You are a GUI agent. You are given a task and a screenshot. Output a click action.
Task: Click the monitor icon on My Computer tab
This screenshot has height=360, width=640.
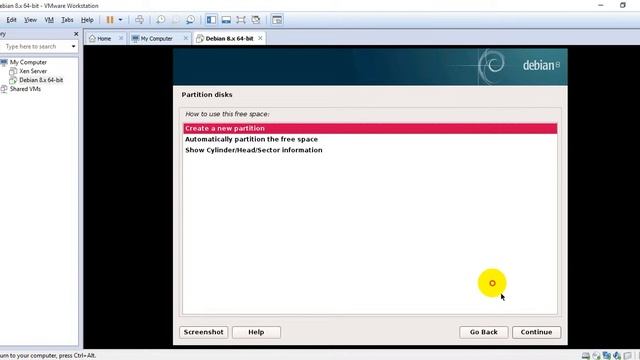click(x=135, y=38)
